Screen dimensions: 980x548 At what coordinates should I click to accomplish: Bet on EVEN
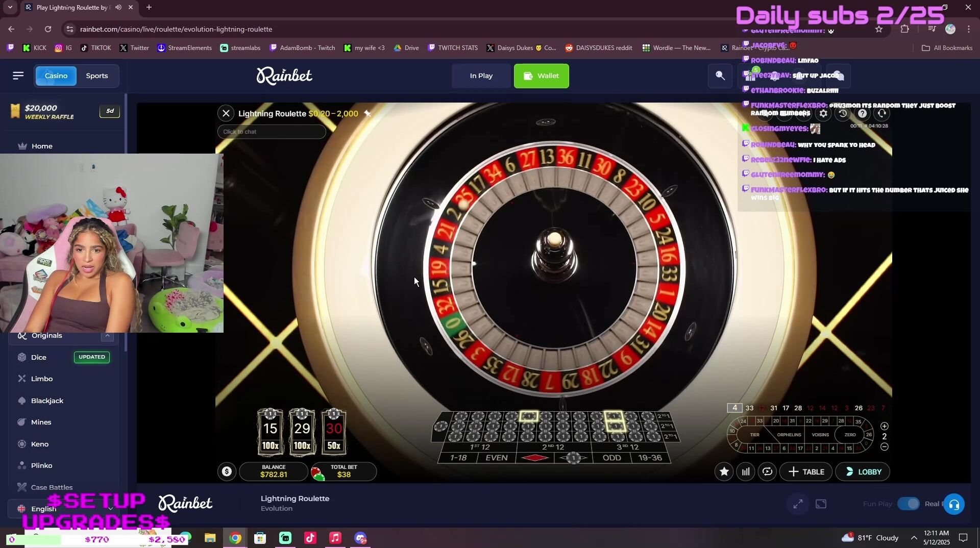coord(497,458)
